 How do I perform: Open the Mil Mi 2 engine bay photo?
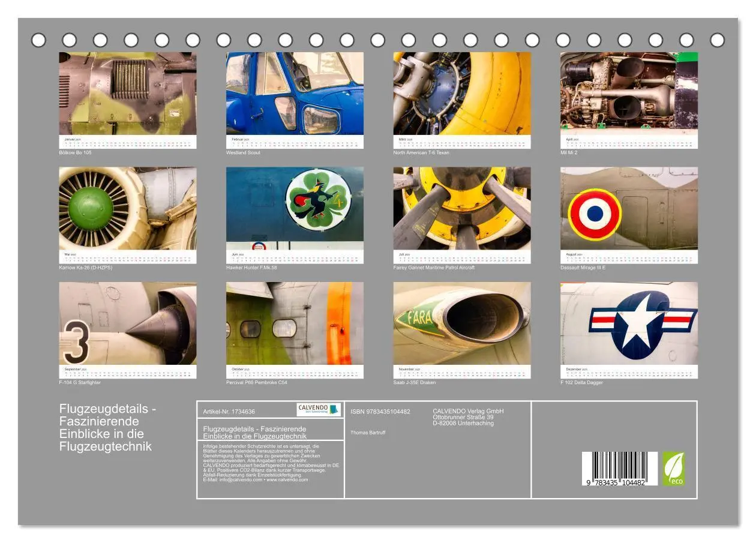point(629,93)
